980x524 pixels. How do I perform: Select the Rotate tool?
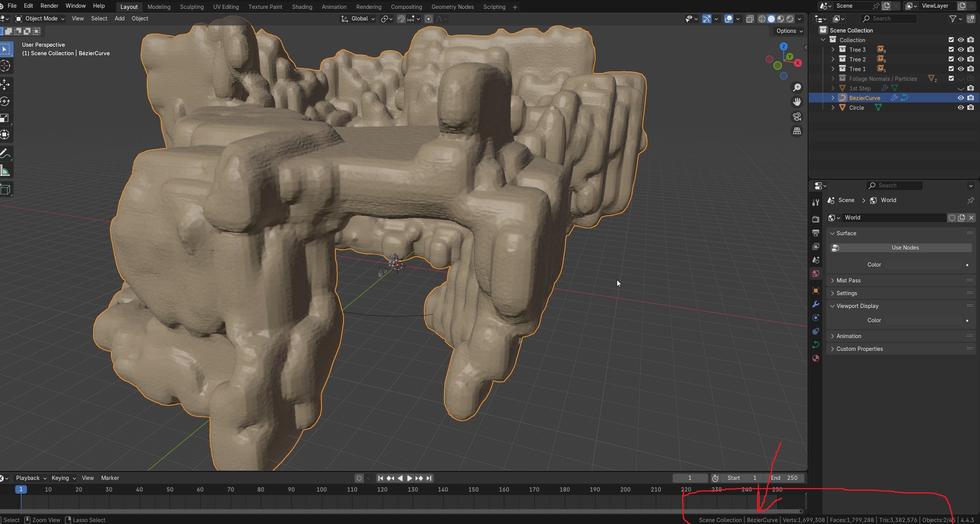[x=5, y=102]
